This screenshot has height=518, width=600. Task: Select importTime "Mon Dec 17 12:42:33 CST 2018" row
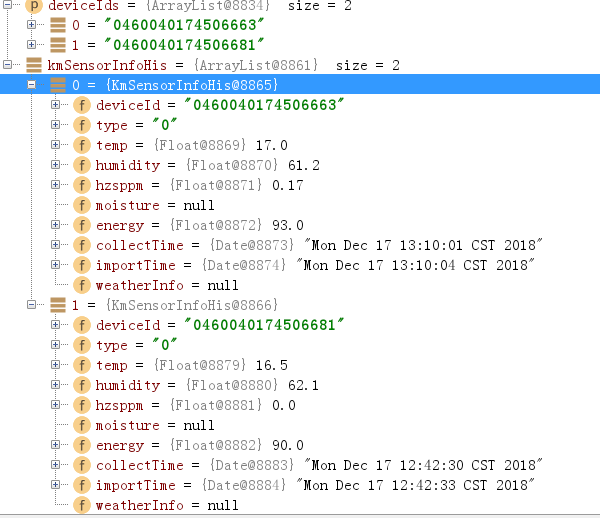click(300, 485)
